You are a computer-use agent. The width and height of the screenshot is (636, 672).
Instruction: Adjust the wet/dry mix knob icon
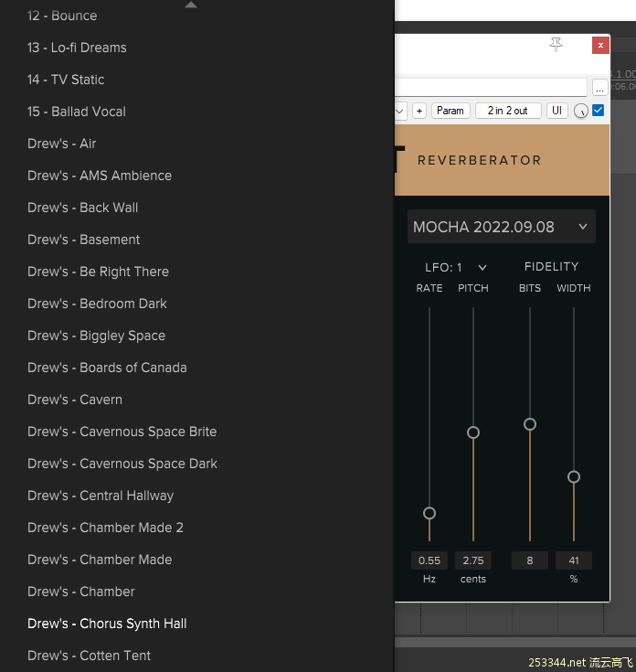(581, 111)
